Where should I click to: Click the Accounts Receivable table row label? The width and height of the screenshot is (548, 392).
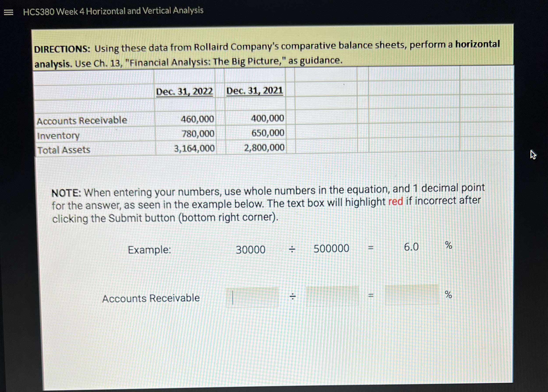82,120
